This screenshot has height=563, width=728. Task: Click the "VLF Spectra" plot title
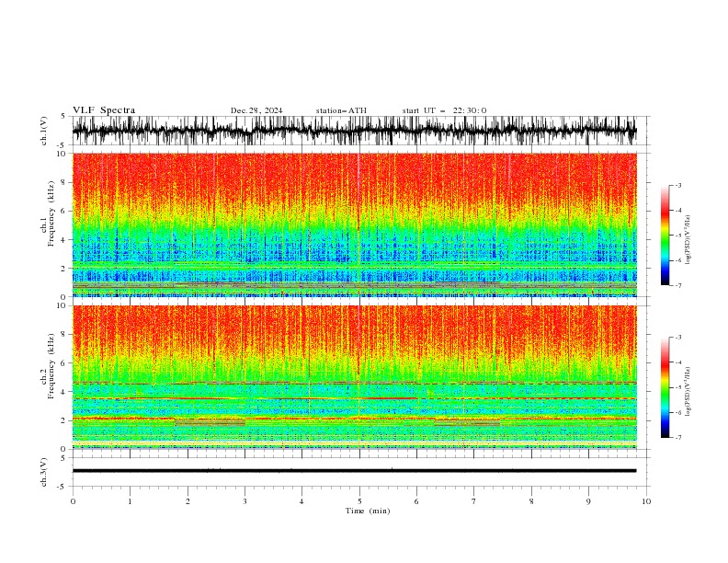pos(104,110)
